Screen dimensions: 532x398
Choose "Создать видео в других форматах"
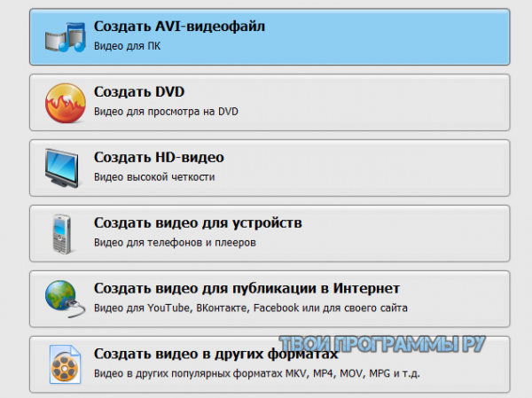215,354
